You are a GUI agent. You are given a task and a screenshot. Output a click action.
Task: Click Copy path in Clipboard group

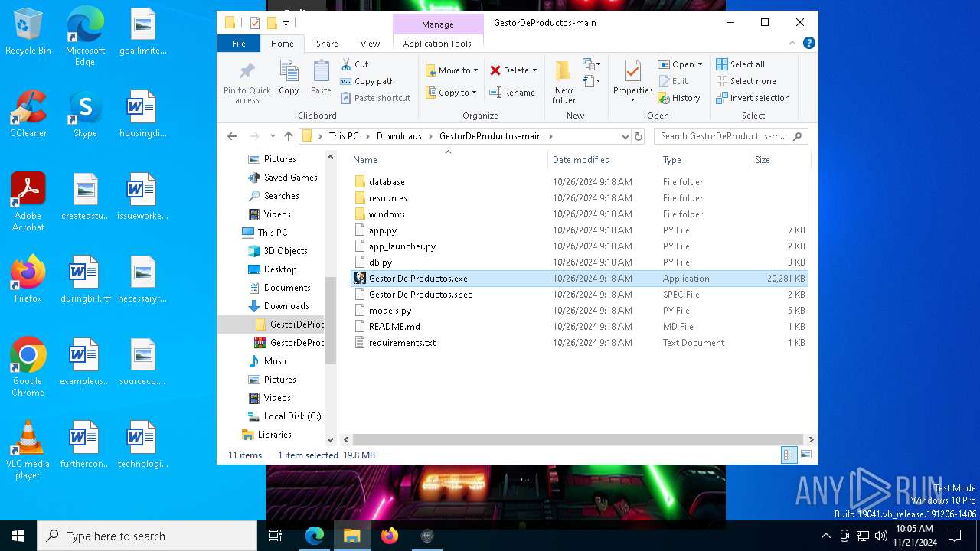pyautogui.click(x=367, y=81)
